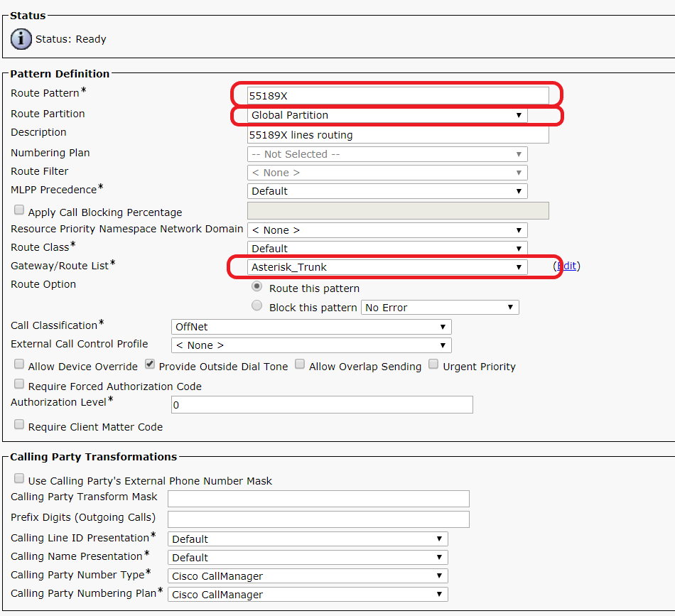Open Calling Party Numbering Plan dropdown
The image size is (675, 616).
[x=308, y=595]
